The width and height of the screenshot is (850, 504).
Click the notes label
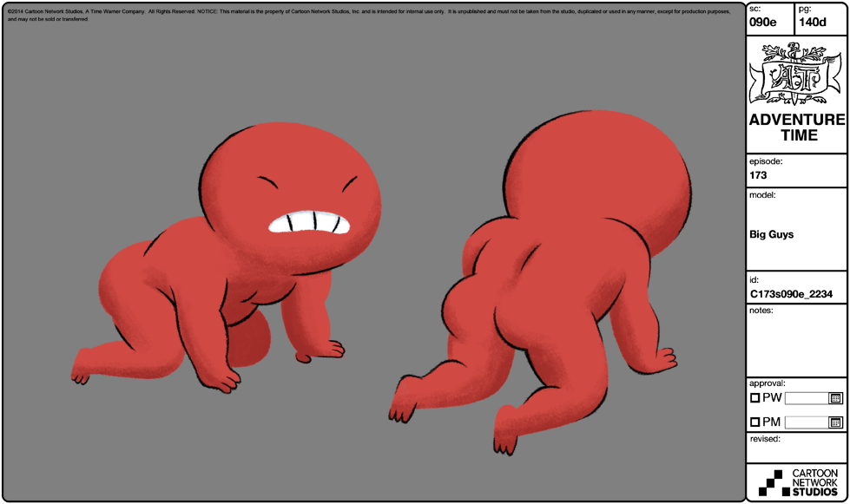(761, 311)
